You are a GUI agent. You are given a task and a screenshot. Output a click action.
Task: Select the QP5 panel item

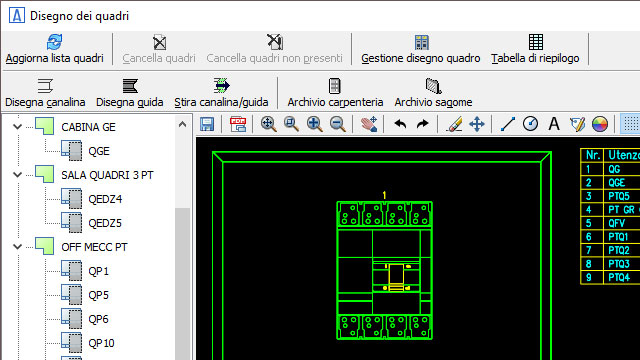98,295
